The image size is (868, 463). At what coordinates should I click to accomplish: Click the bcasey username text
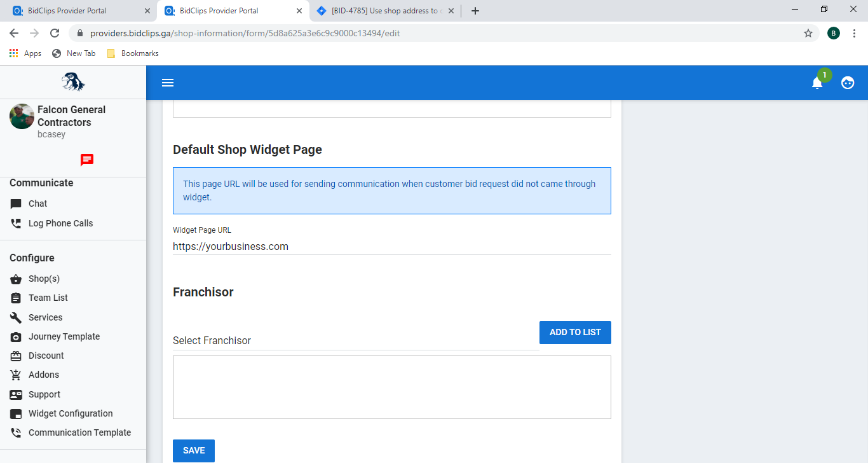[51, 134]
